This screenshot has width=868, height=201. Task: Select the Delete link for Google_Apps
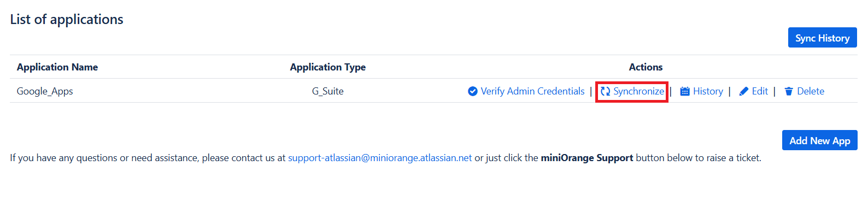[x=811, y=91]
